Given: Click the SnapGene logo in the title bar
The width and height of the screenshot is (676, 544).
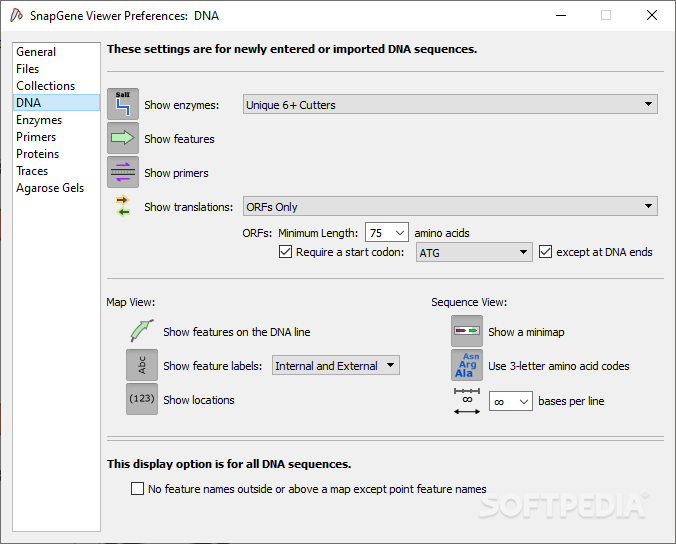Looking at the screenshot, I should 16,16.
